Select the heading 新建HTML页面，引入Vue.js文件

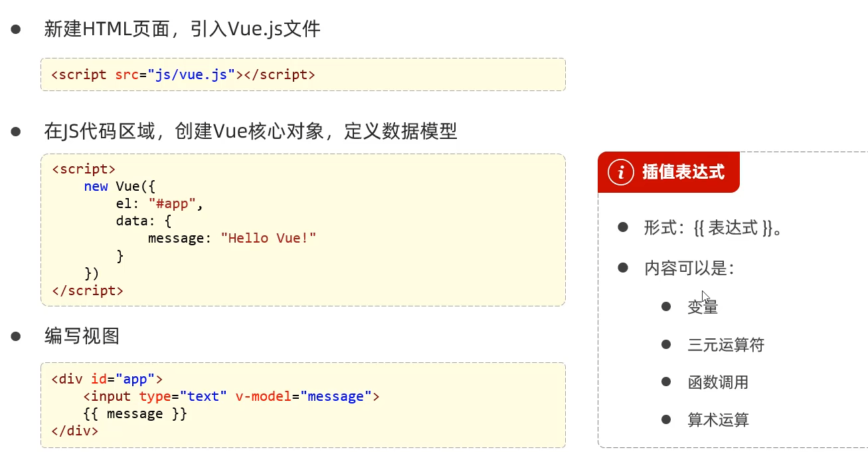coord(183,29)
